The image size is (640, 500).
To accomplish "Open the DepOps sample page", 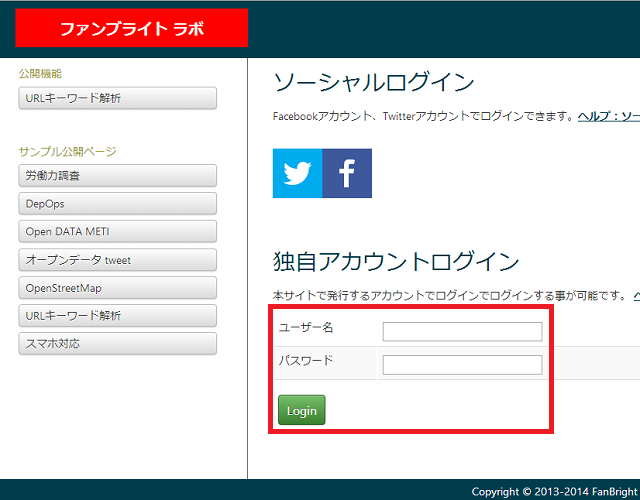I will [x=118, y=204].
